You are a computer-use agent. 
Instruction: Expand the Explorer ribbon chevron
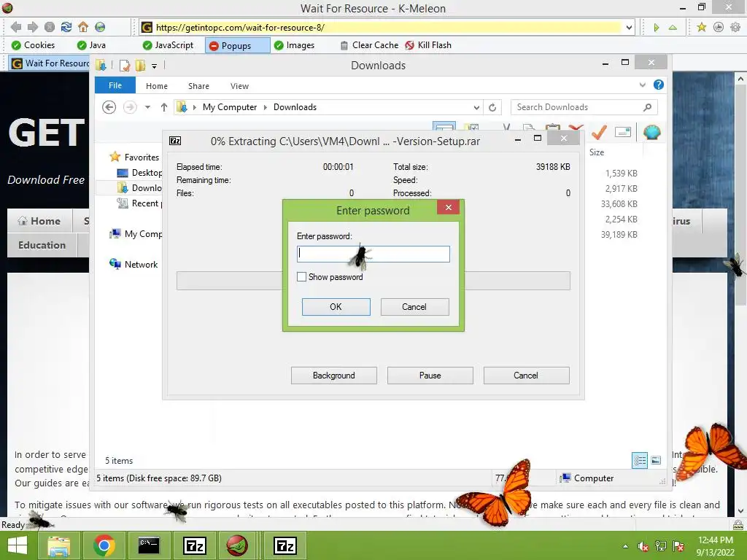(642, 85)
